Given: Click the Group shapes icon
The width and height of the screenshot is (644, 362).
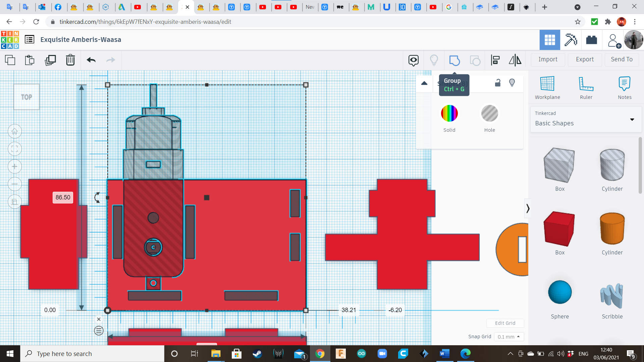Looking at the screenshot, I should click(x=454, y=60).
